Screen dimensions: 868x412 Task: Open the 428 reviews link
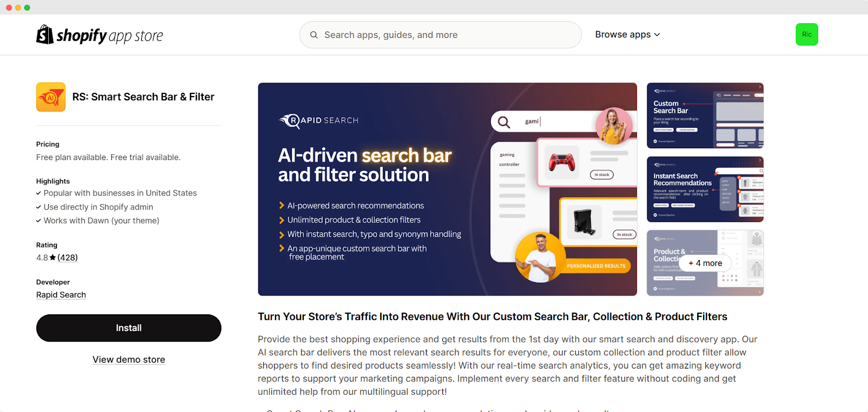[68, 257]
